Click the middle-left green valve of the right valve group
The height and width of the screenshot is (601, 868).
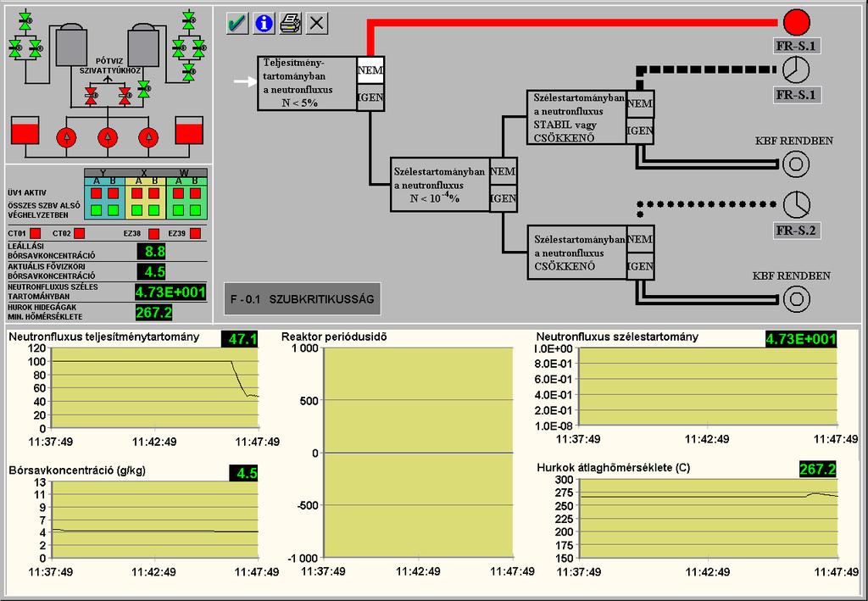pos(178,48)
